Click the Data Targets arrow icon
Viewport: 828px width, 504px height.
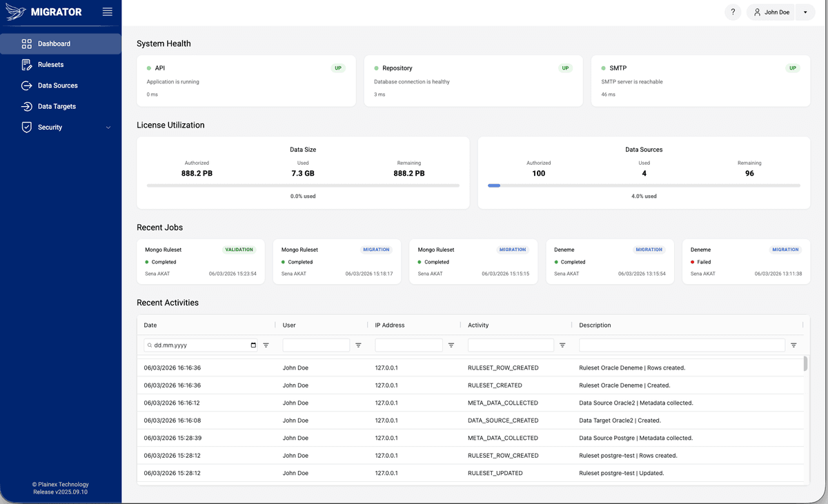tap(27, 106)
